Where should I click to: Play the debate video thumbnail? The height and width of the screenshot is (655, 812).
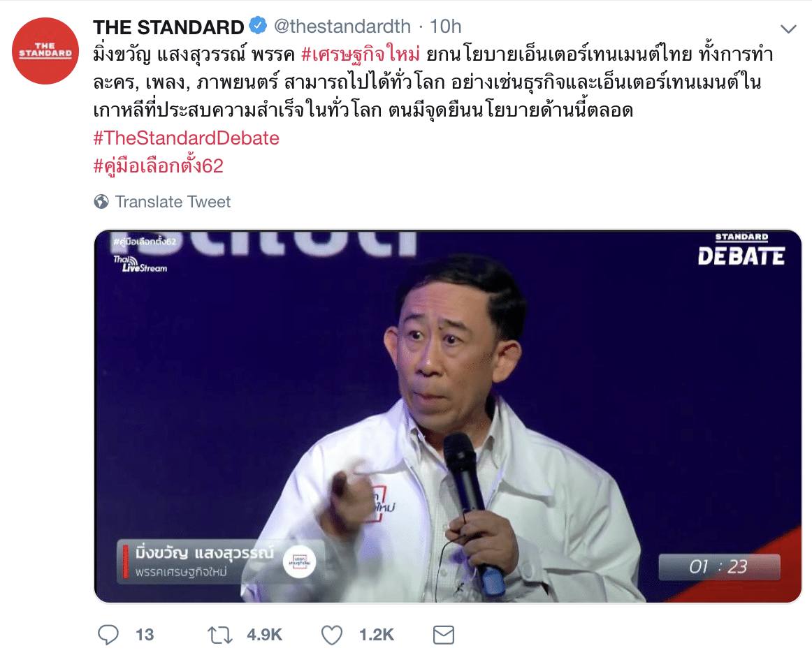pos(448,416)
